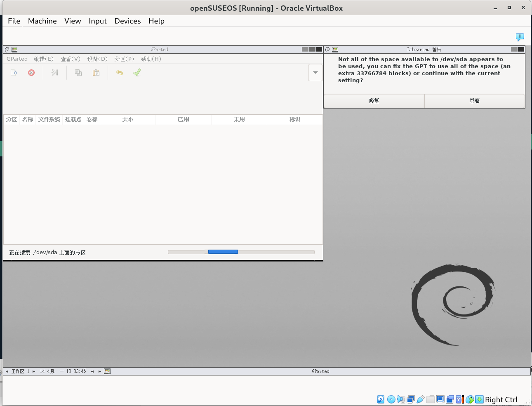
Task: Open the GParted menu
Action: [x=17, y=59]
